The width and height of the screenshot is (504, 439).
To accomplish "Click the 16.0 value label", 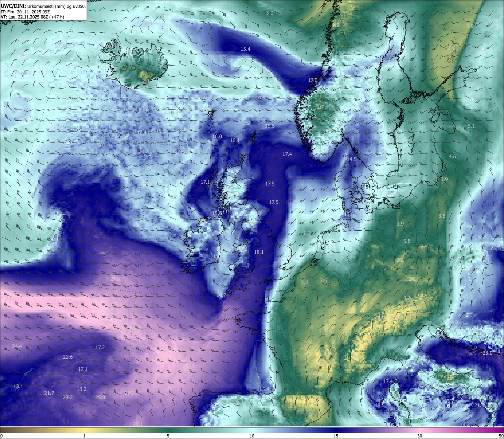I will click(217, 137).
